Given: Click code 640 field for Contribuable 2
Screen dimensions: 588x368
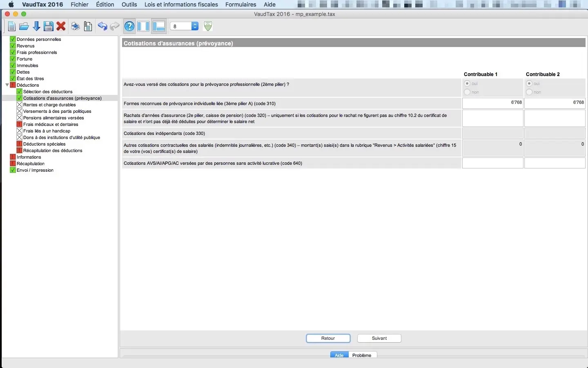Looking at the screenshot, I should pyautogui.click(x=555, y=163).
